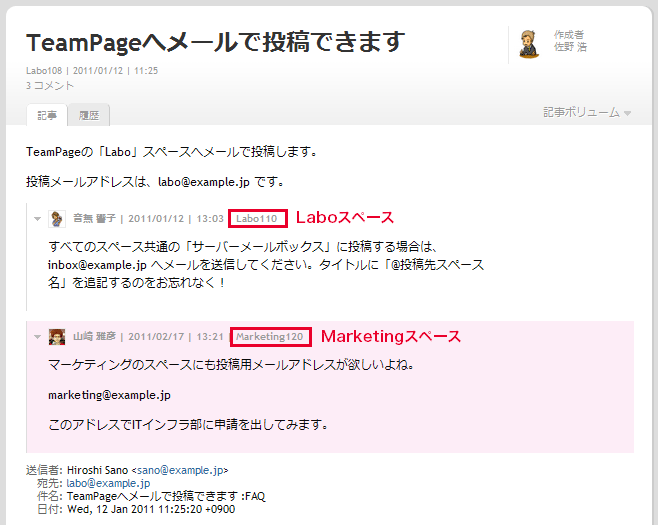
Task: Open the 3 コメント link
Action: (x=50, y=86)
